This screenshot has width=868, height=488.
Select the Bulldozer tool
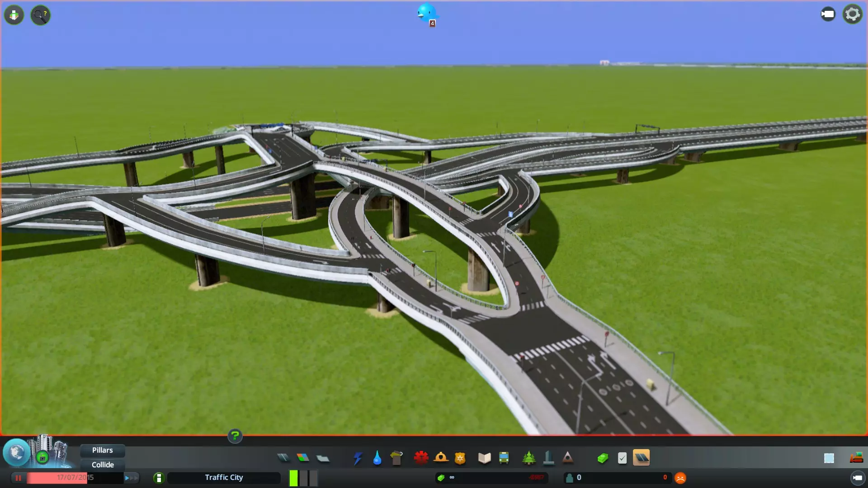(x=856, y=458)
